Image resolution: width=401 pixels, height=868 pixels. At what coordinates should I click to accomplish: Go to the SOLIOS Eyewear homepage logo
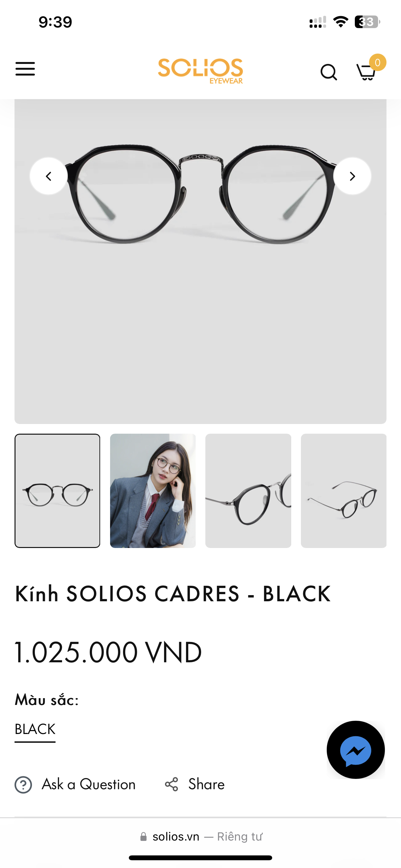200,71
